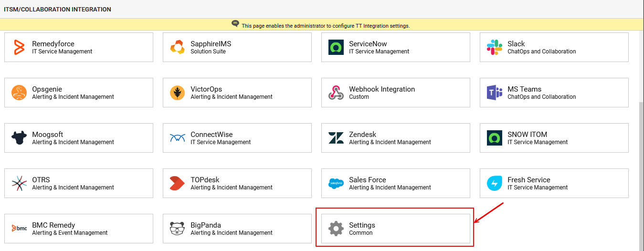This screenshot has width=644, height=251.
Task: Choose the BMC Remedy integration
Action: click(78, 229)
